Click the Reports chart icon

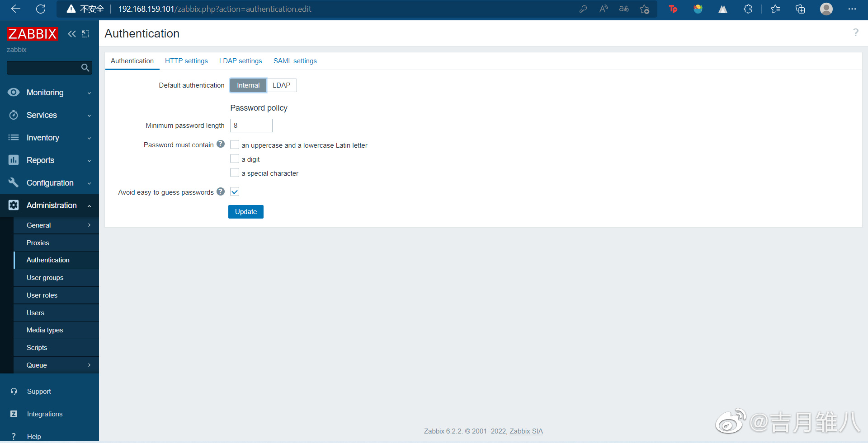[x=14, y=160]
